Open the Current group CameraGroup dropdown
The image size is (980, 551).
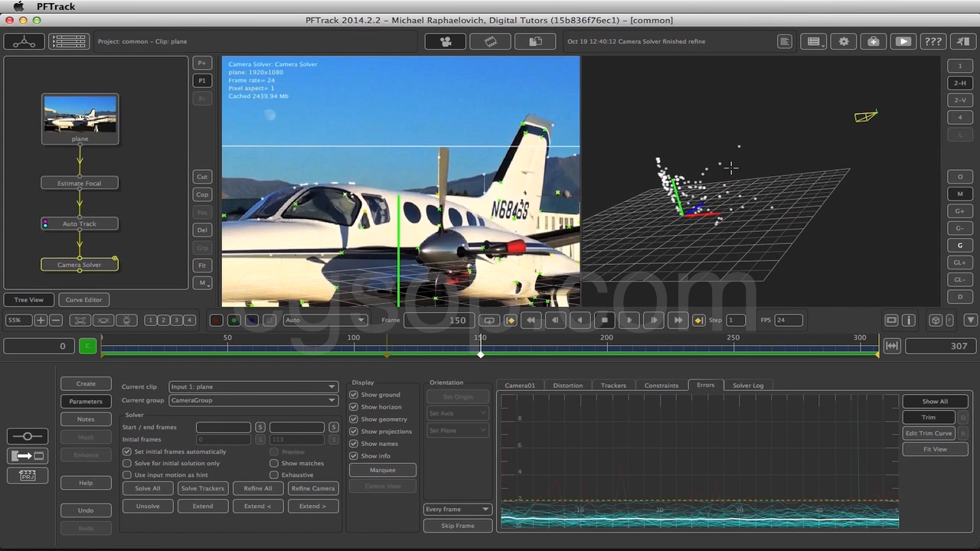tap(253, 400)
